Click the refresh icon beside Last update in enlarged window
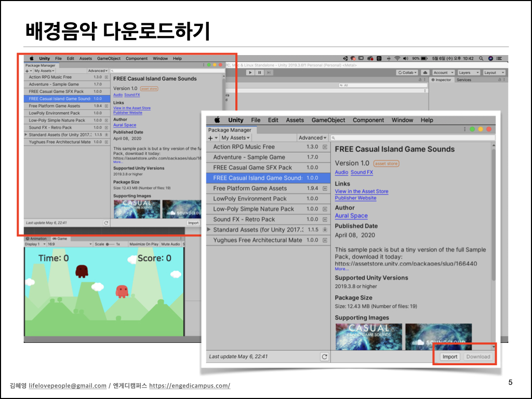 click(324, 356)
